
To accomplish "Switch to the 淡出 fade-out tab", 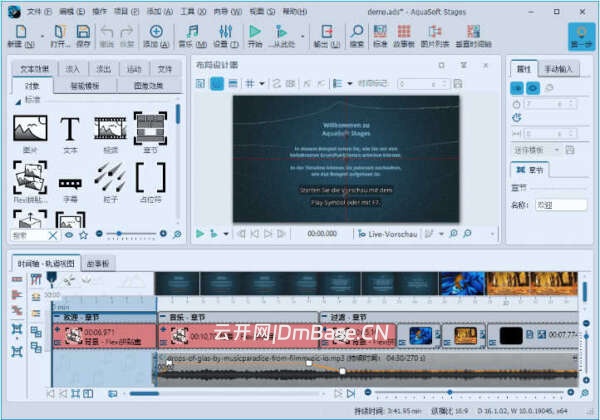I will point(103,69).
